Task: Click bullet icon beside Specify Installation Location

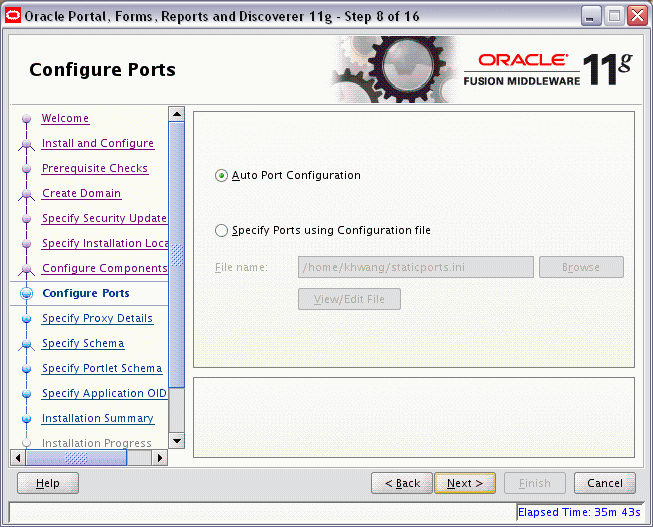Action: tap(27, 244)
